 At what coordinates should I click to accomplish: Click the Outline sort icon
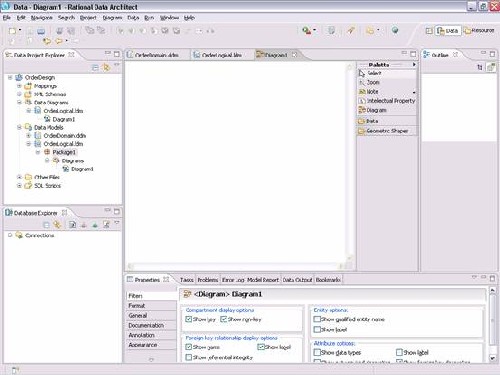[480, 68]
